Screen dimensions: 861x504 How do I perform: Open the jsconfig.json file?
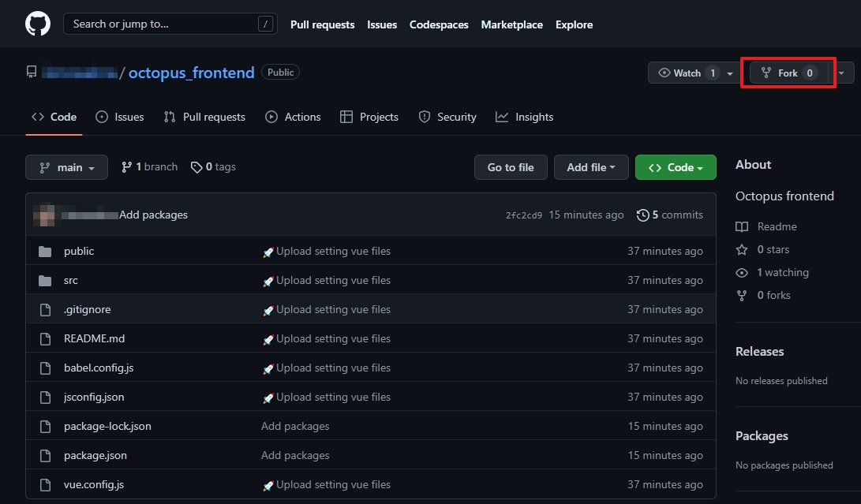point(94,397)
